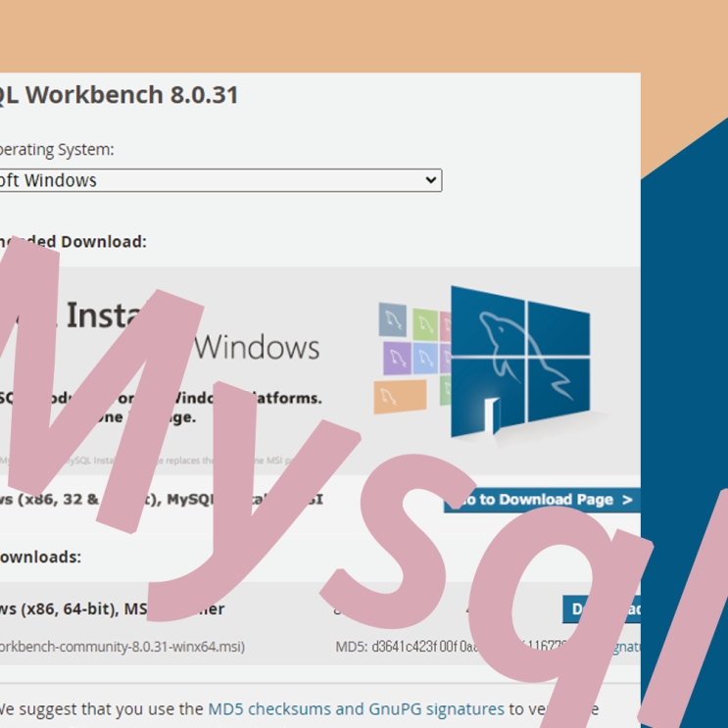The height and width of the screenshot is (728, 728).
Task: Click the workbench-community-8.0.31-winx64.msi filename text
Action: pyautogui.click(x=122, y=647)
